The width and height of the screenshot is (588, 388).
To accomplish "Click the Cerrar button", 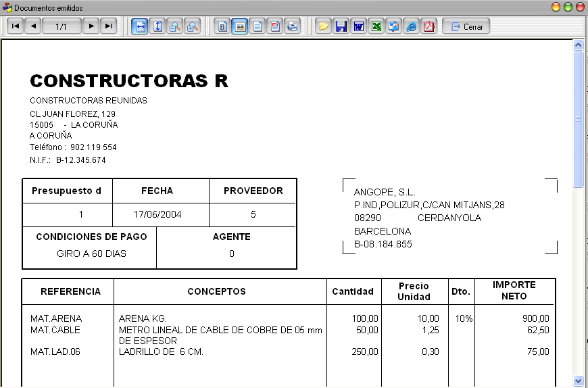I will coord(466,26).
